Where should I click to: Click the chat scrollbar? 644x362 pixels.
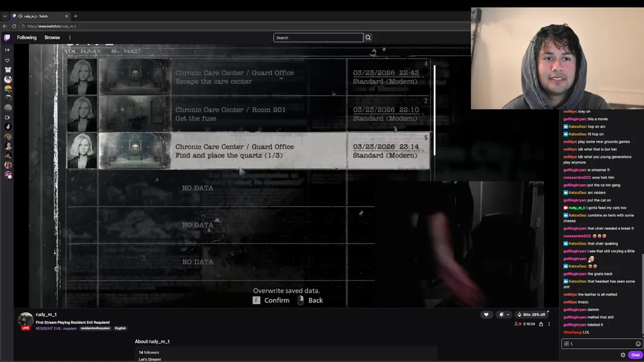[x=642, y=294]
